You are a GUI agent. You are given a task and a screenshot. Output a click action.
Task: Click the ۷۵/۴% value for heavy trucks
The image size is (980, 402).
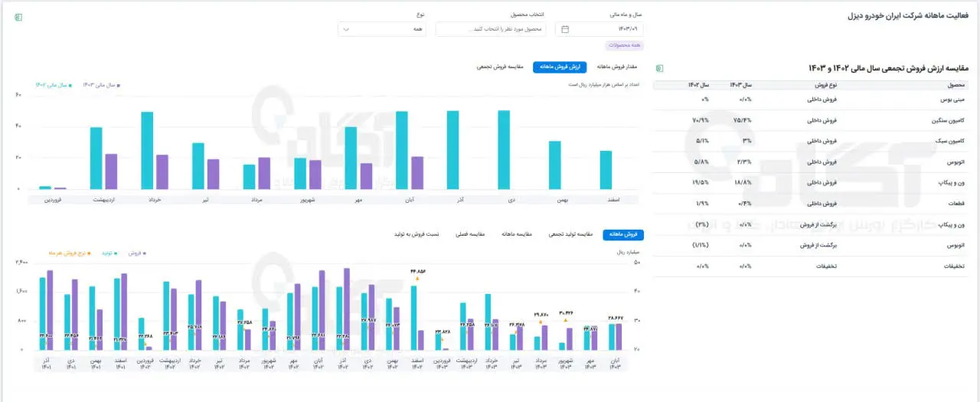pyautogui.click(x=742, y=120)
